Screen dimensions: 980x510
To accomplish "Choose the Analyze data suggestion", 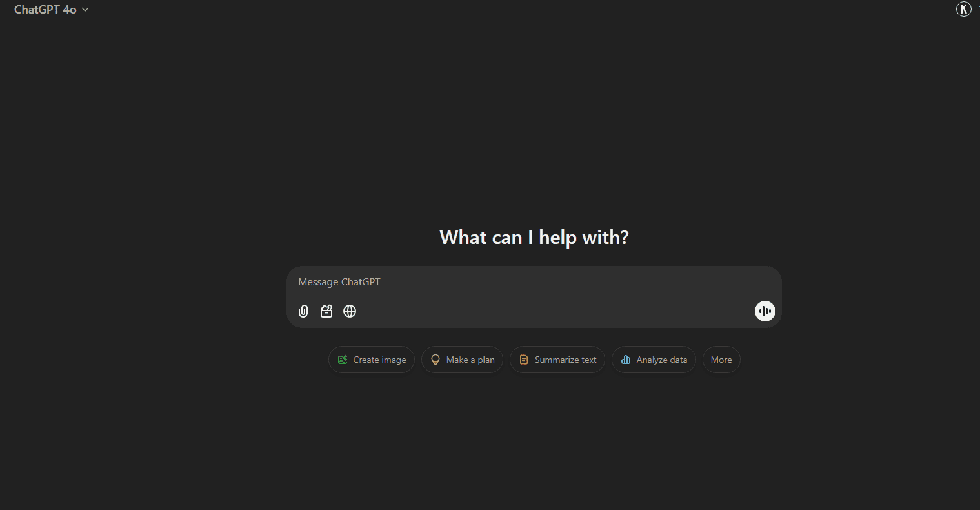I will coord(654,360).
